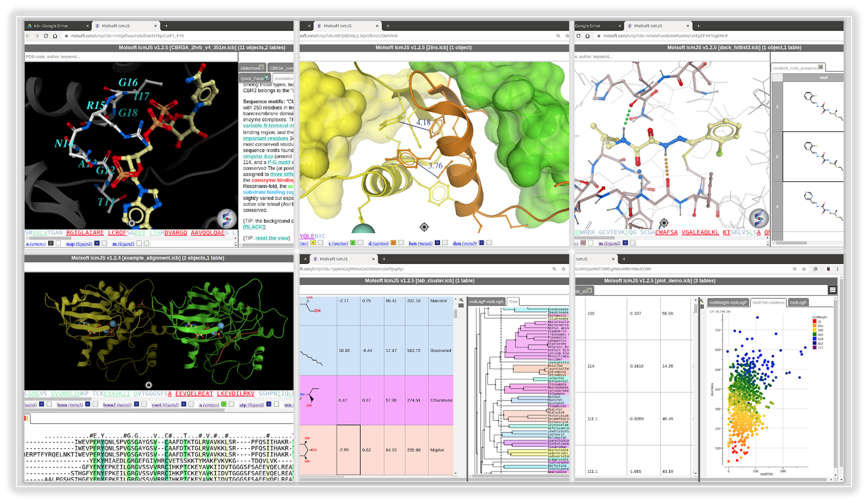This screenshot has width=868, height=503.
Task: Open the Chrome three-dot menu in the plot_demo window
Action: coord(838,269)
